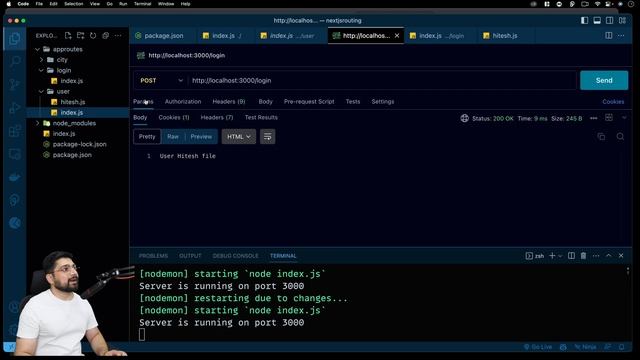Click the New File explorer icon
The image size is (640, 360).
click(x=68, y=36)
